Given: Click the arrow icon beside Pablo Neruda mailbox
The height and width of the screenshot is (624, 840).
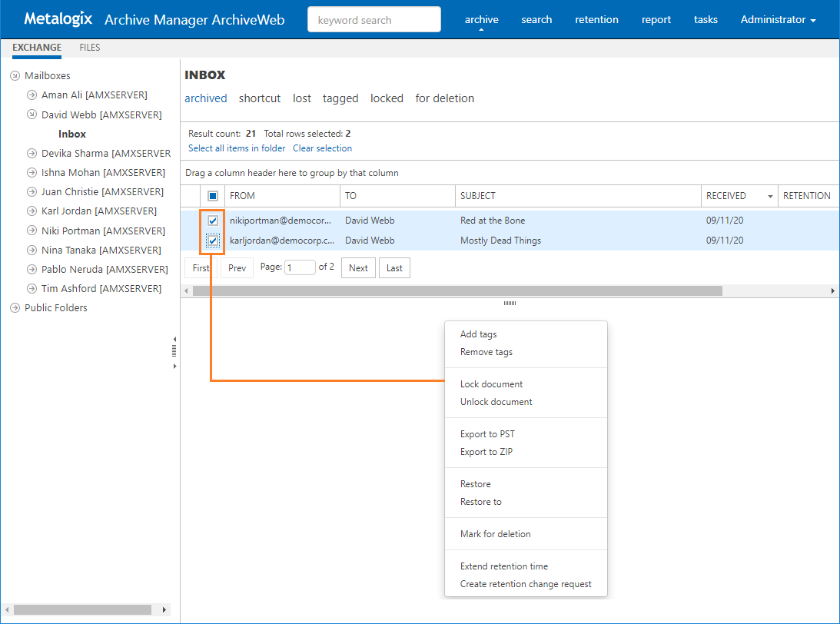Looking at the screenshot, I should click(32, 270).
